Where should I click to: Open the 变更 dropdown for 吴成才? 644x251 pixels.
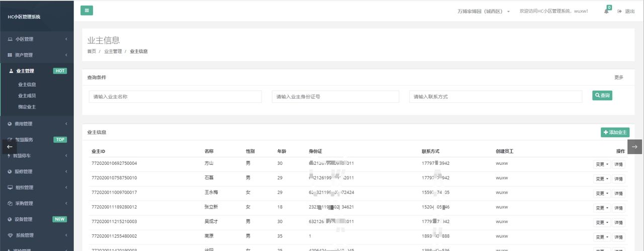602,223
